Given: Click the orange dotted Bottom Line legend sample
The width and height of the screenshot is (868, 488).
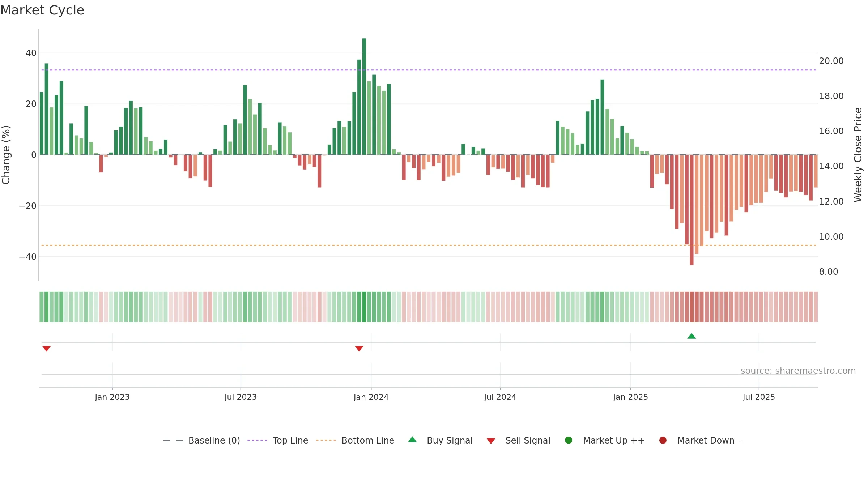Looking at the screenshot, I should 326,440.
